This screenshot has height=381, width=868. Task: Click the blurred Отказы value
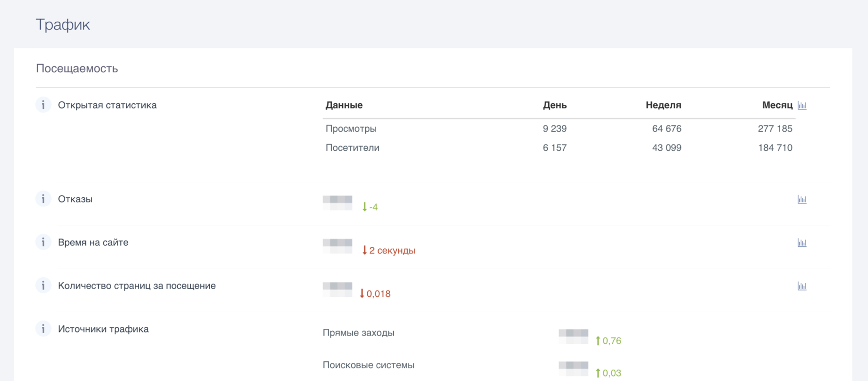tap(337, 202)
